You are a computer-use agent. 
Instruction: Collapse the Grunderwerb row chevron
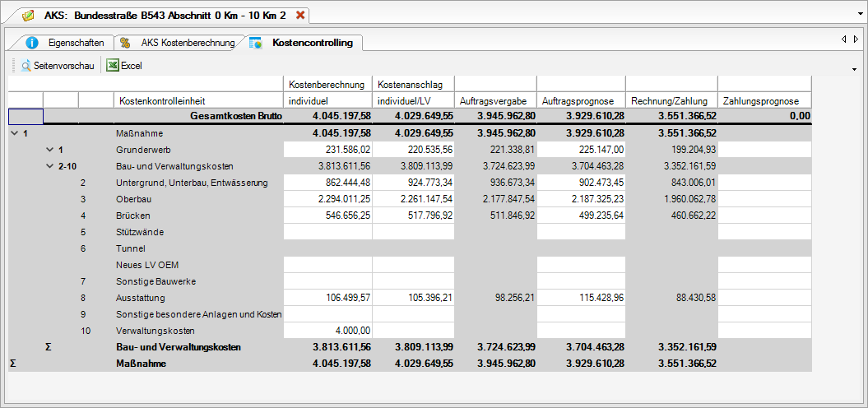click(x=50, y=150)
